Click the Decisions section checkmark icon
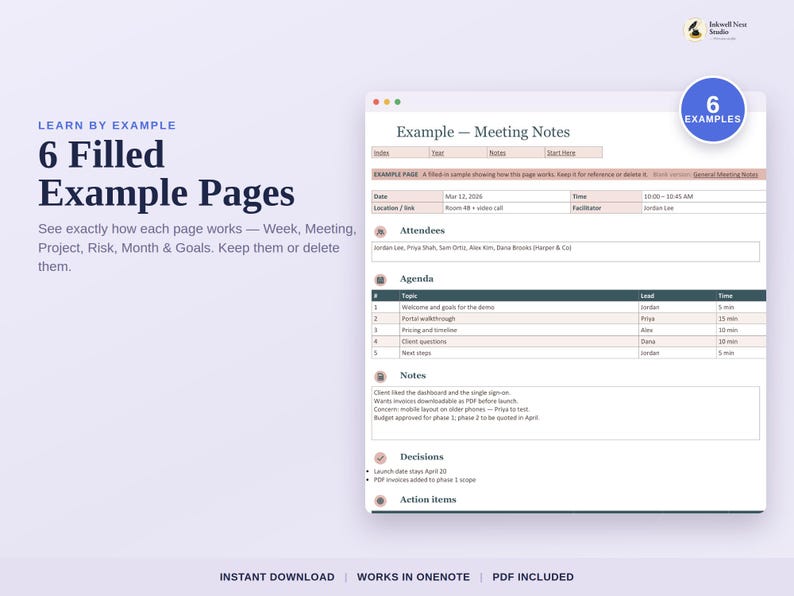The width and height of the screenshot is (794, 596). tap(380, 458)
